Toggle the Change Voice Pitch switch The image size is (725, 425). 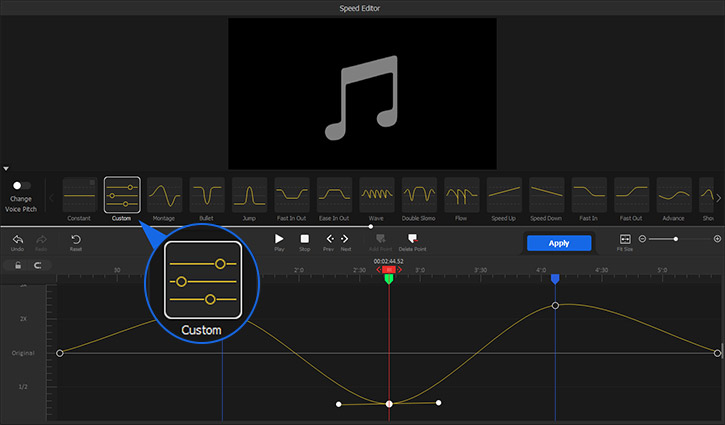point(20,186)
